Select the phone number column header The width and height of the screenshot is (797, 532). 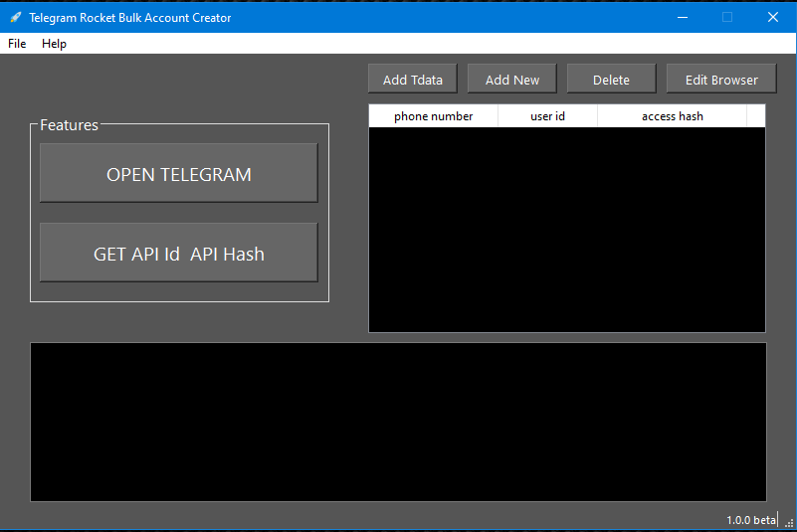(433, 116)
